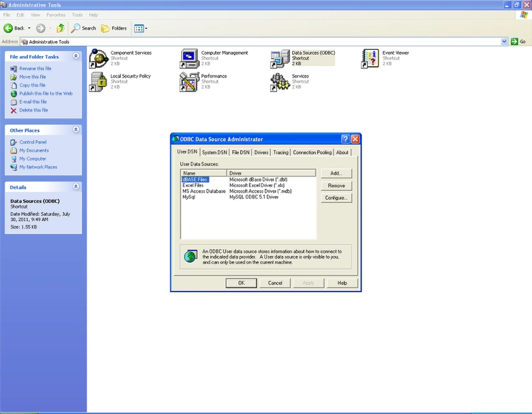Close the ODBC Data Source Administrator dialog

click(355, 139)
